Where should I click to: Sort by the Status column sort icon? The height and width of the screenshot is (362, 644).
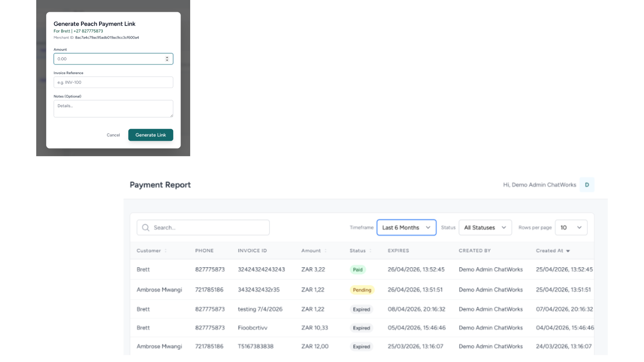tap(370, 251)
